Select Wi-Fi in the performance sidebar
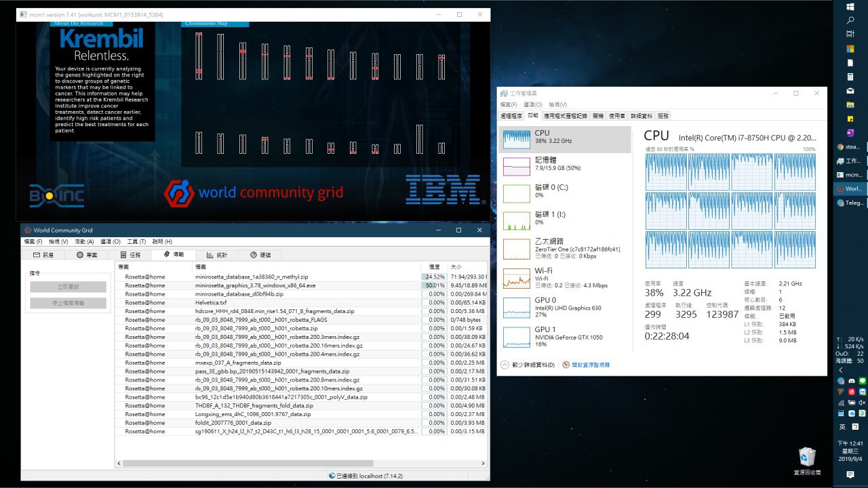This screenshot has height=488, width=868. click(566, 277)
